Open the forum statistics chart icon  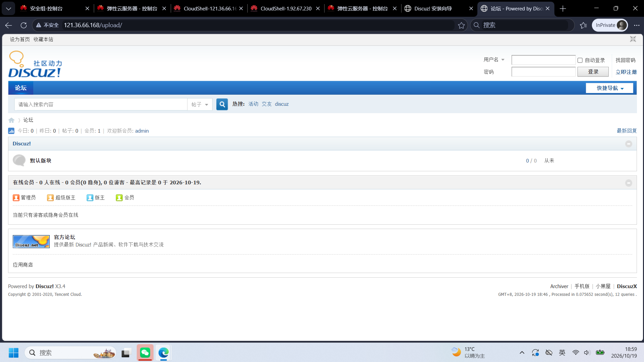(11, 131)
